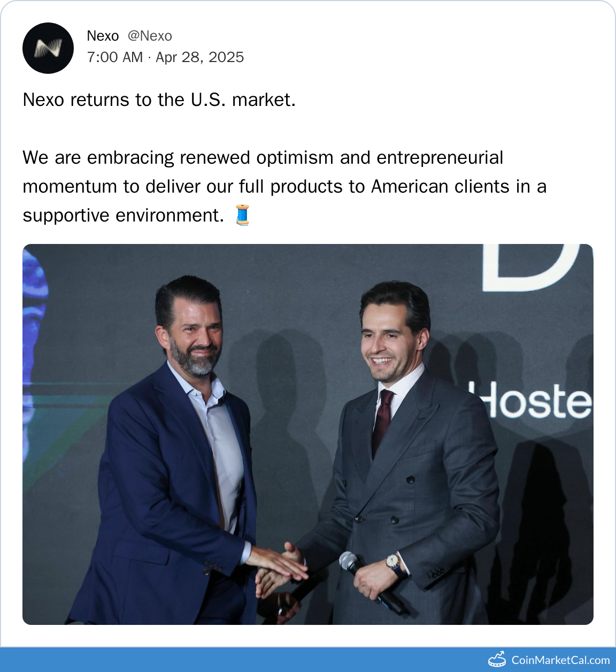Click the CoinMarketCal calendar logo icon

point(497,659)
